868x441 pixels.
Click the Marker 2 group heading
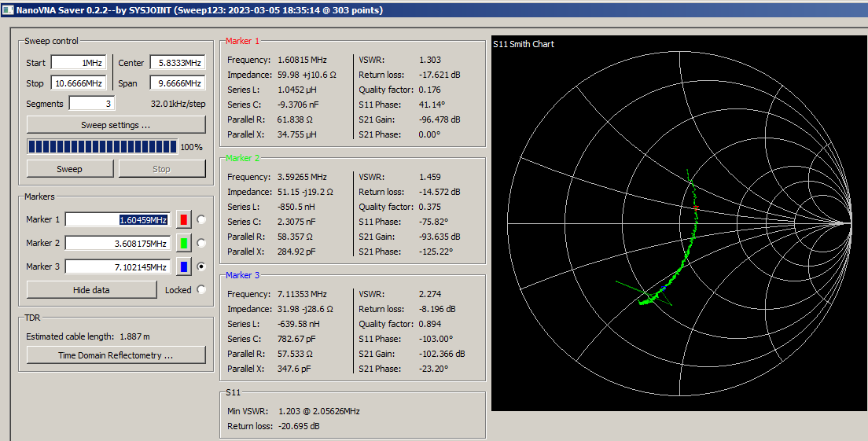coord(242,158)
